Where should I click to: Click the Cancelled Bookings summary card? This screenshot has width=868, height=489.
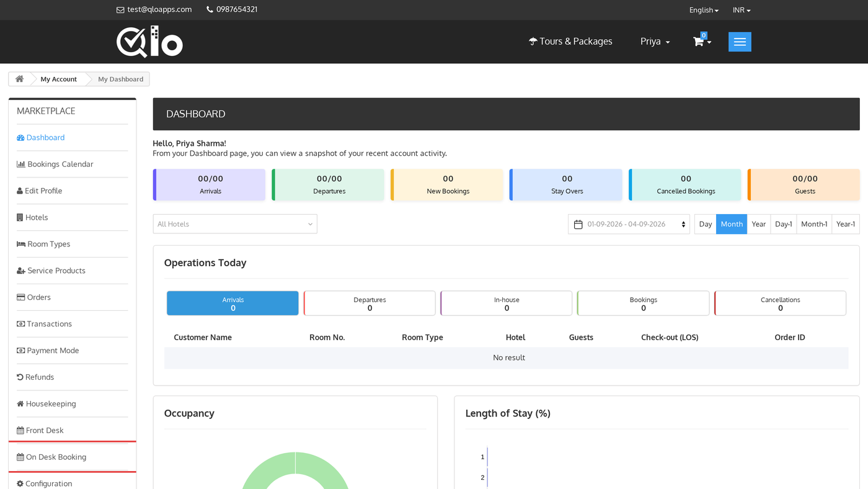coord(685,185)
